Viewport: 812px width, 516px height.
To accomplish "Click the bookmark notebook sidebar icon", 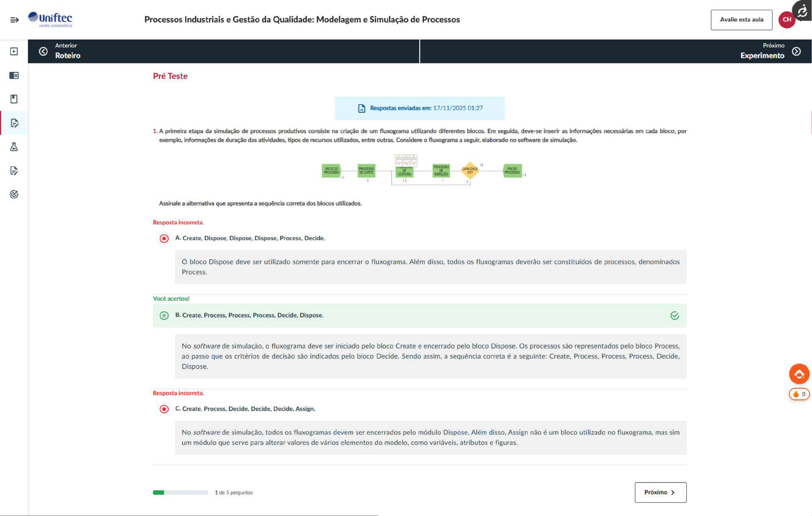I will pyautogui.click(x=14, y=99).
